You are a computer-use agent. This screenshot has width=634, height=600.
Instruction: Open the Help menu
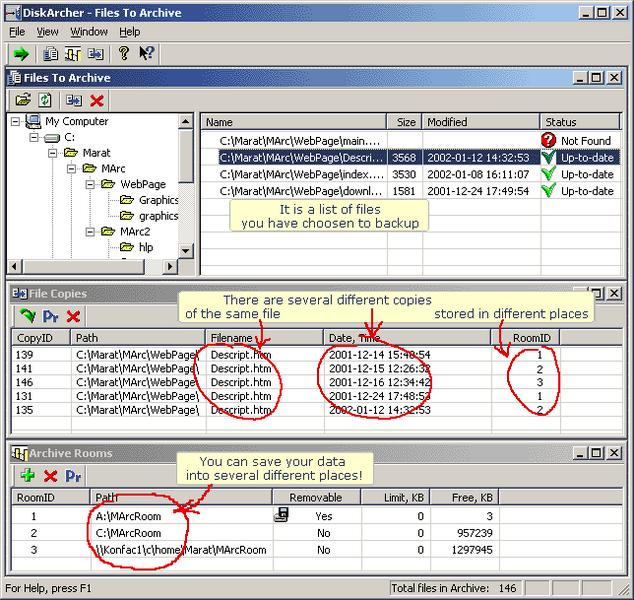click(129, 32)
